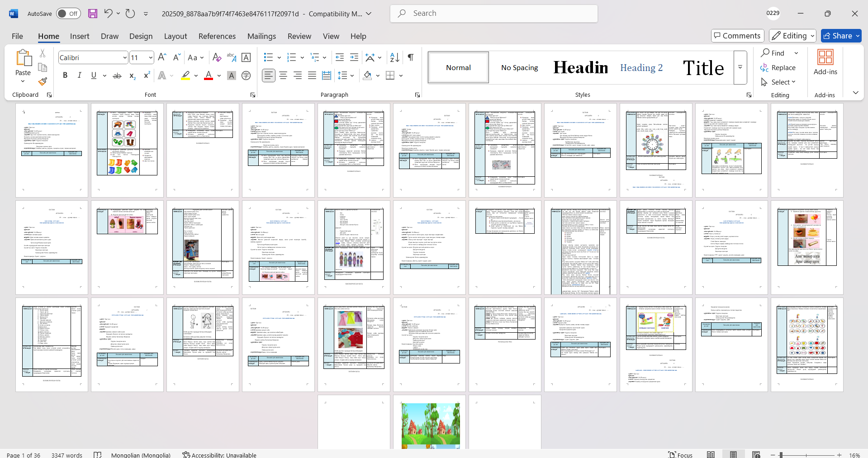Toggle align left button
This screenshot has height=458, width=868.
point(269,76)
